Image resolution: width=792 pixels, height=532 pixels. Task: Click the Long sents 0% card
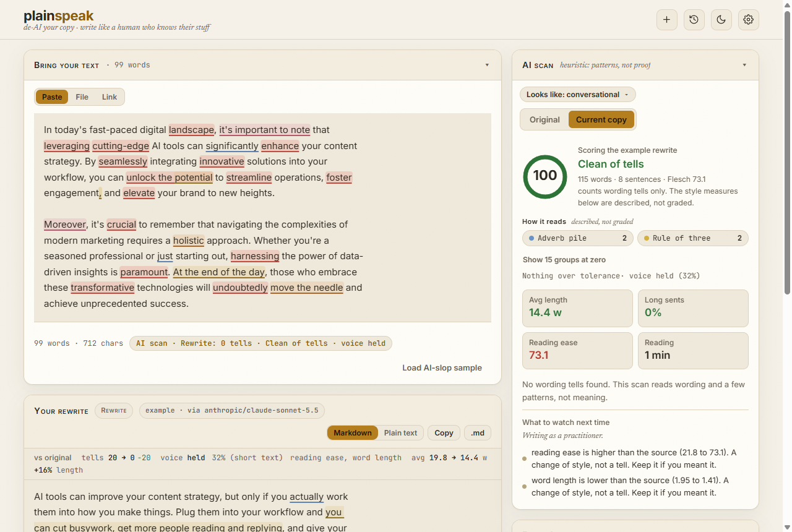click(x=693, y=308)
